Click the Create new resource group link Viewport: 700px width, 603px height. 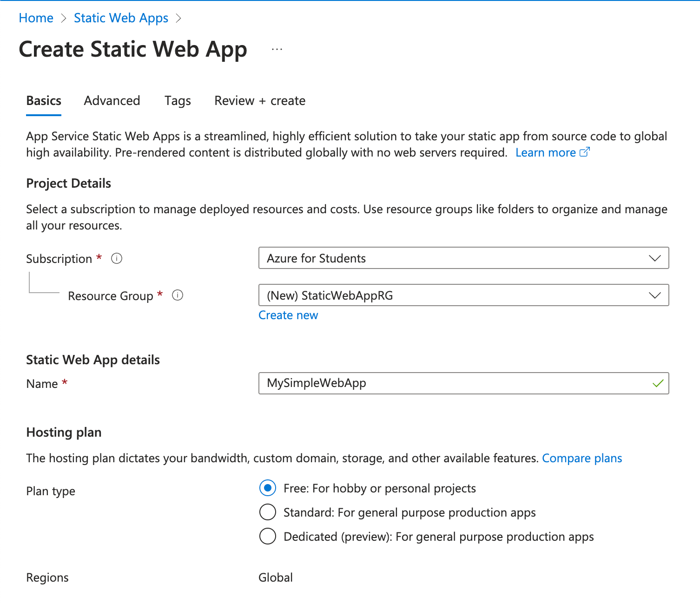tap(288, 315)
